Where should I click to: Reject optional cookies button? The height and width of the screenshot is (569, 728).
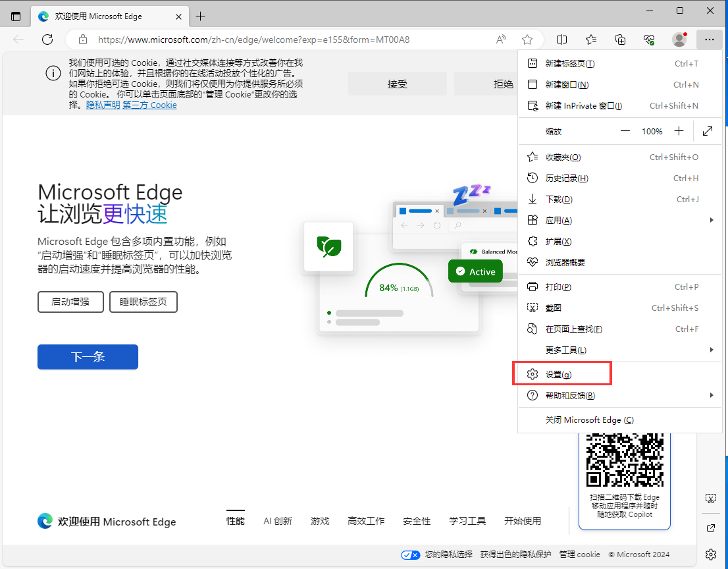486,84
